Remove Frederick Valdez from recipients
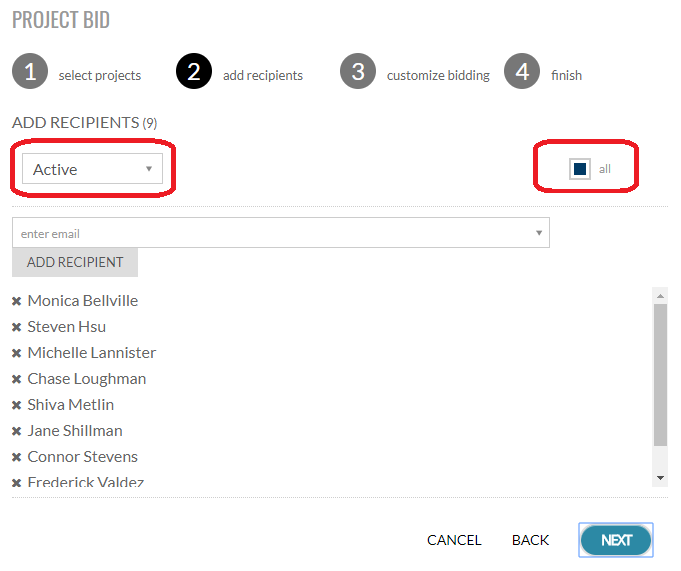The image size is (681, 571). 17,483
